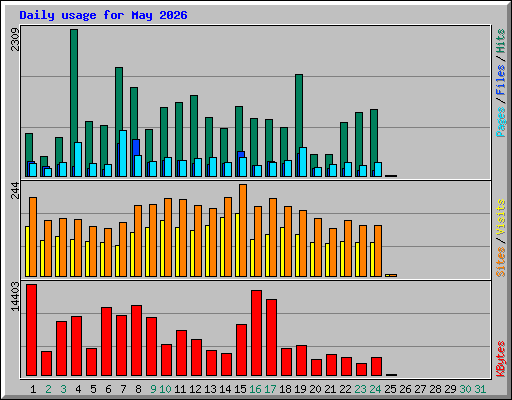Image resolution: width=512 pixels, height=400 pixels.
Task: Click the day 22 axis label
Action: click(x=345, y=389)
